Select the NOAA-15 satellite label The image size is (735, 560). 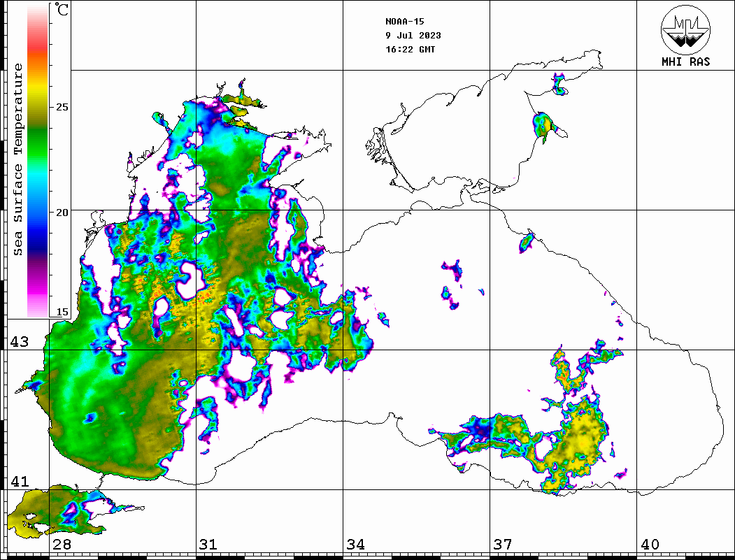404,21
